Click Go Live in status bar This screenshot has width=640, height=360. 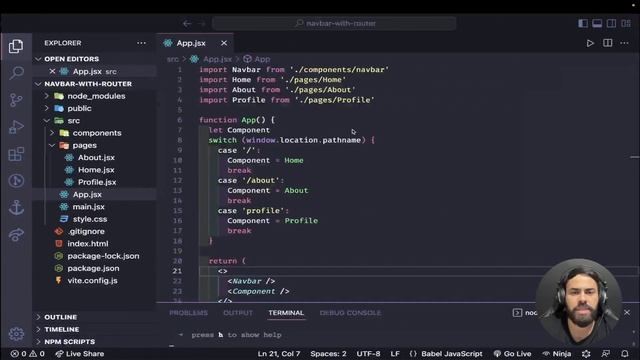point(513,354)
